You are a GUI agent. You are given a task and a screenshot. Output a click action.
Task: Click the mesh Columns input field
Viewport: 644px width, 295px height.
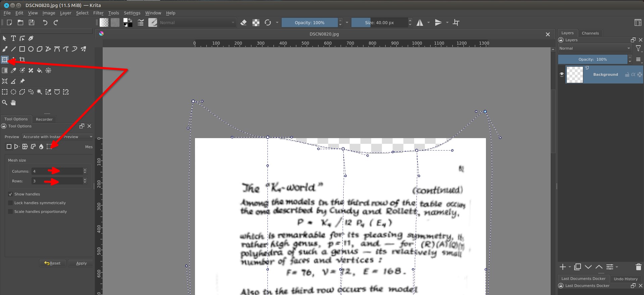coord(57,171)
